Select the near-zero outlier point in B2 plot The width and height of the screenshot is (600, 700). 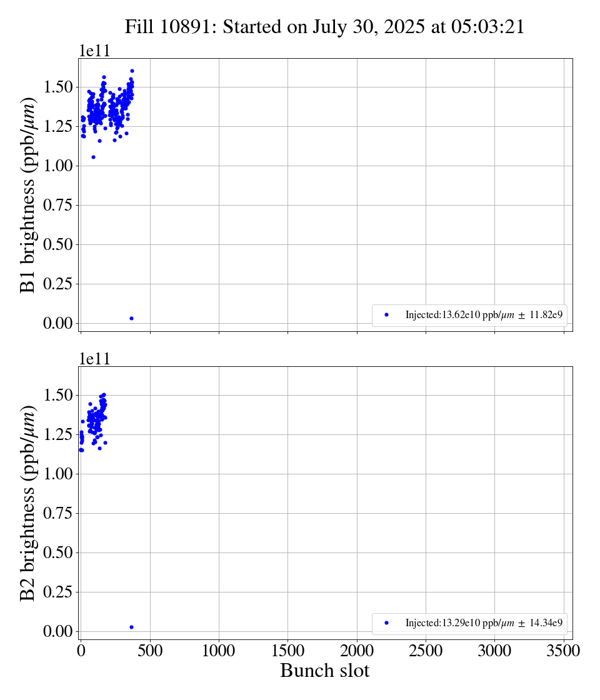coord(131,627)
